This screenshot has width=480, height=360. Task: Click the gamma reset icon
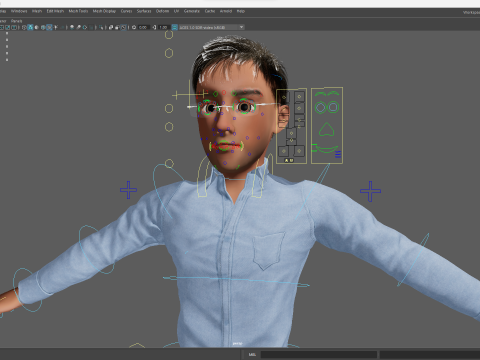tap(154, 27)
